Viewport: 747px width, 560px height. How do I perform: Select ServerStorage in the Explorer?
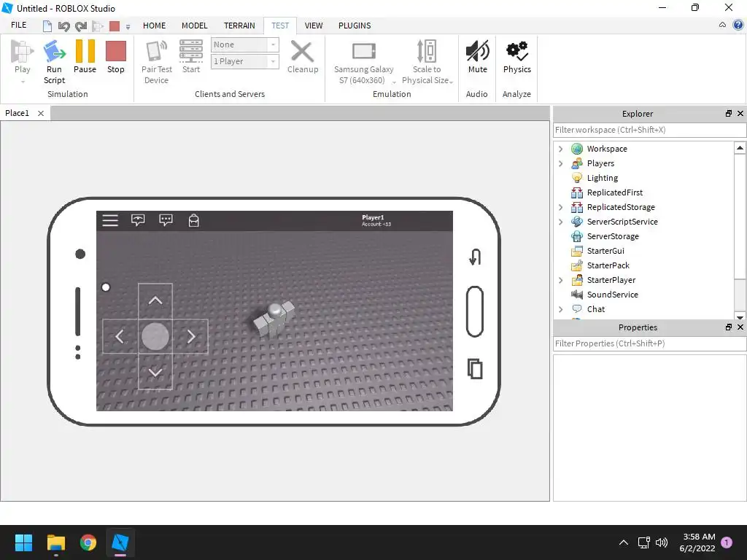click(x=613, y=237)
